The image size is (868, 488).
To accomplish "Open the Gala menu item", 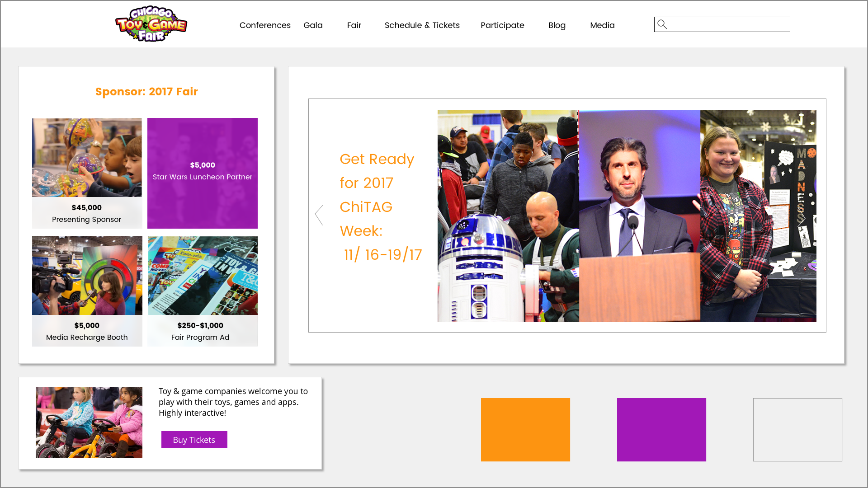I will [313, 25].
